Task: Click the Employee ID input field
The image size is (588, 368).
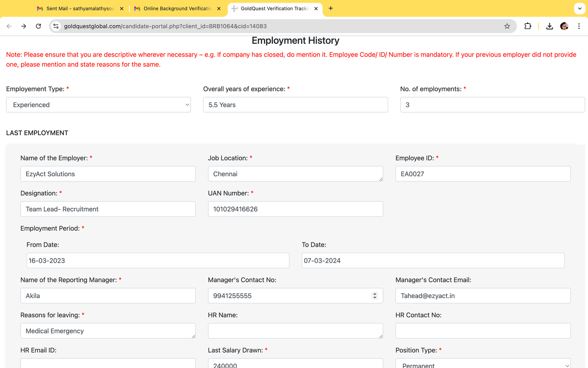Action: 483,174
